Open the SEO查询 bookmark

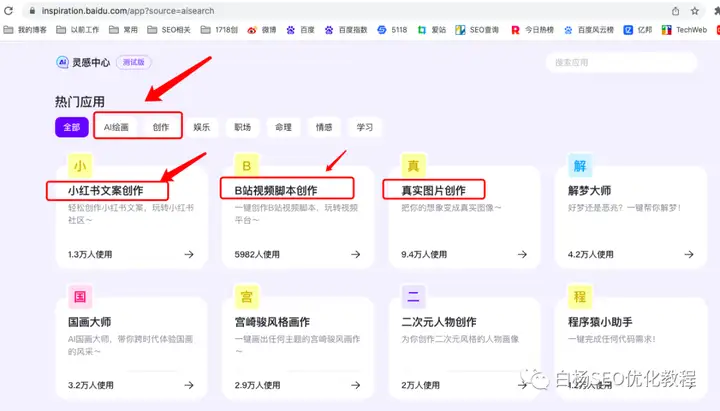(477, 30)
